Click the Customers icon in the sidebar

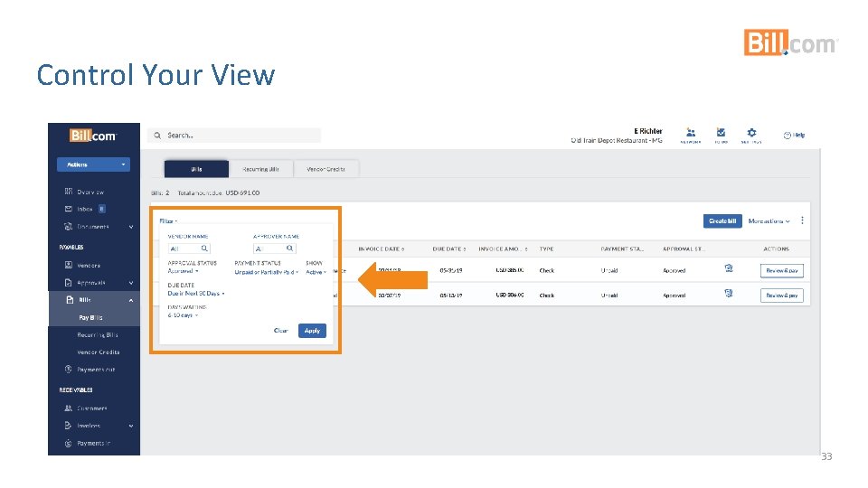click(69, 408)
